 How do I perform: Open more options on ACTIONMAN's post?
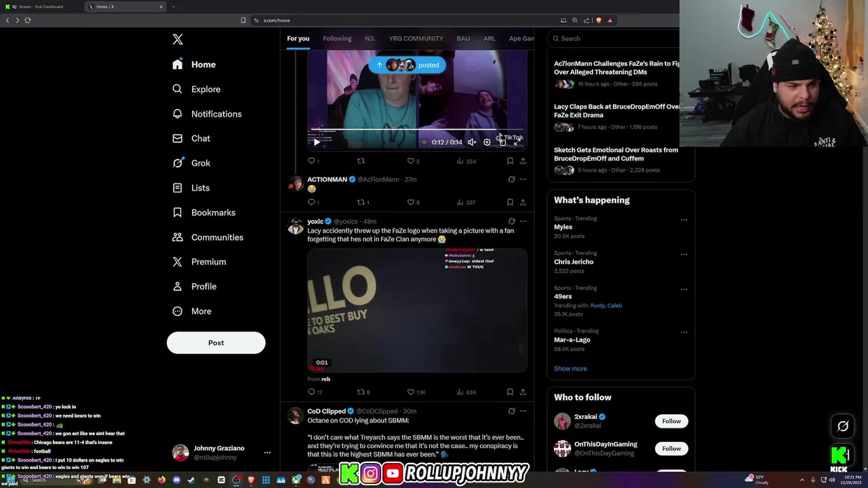coord(523,180)
